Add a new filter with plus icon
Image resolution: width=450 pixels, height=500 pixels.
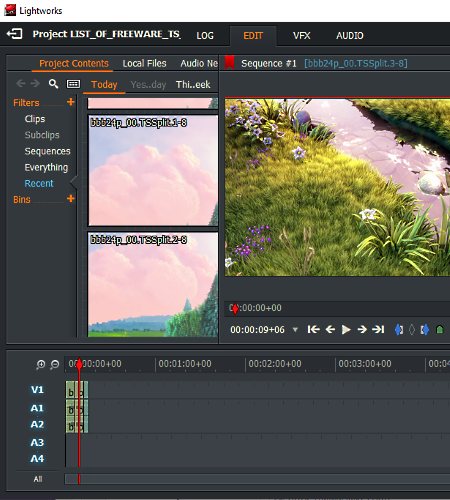click(x=71, y=102)
